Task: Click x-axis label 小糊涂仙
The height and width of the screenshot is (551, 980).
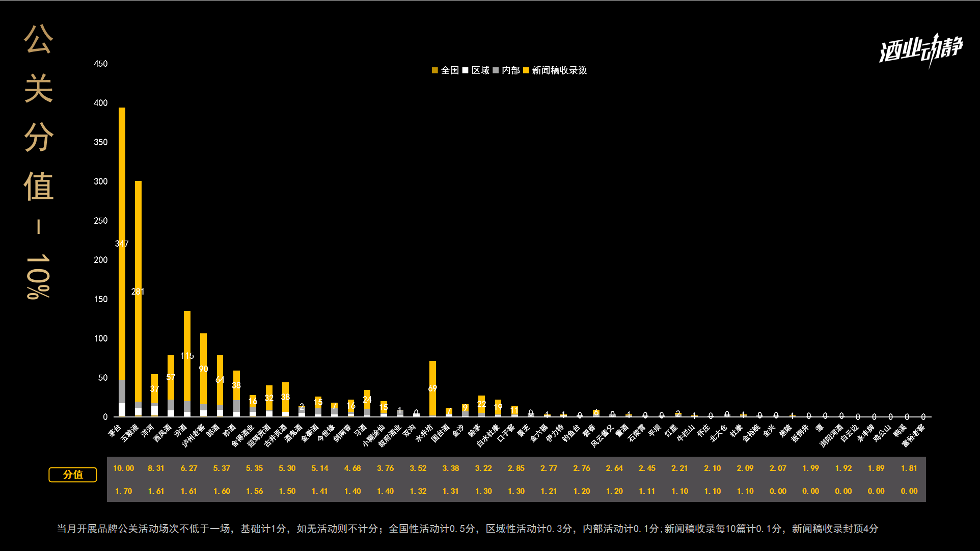Action: (x=373, y=435)
